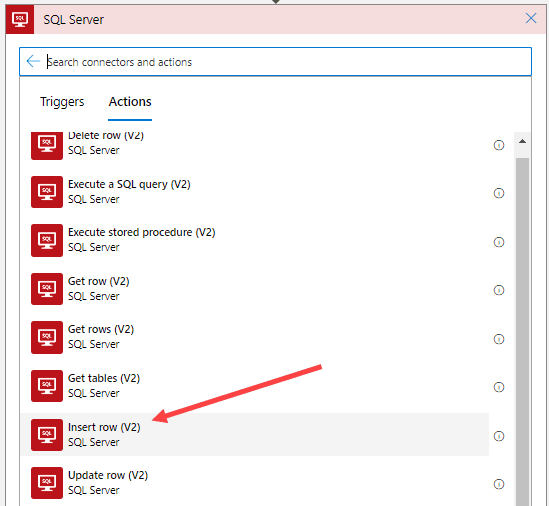Show info for Update row (V2)
The height and width of the screenshot is (506, 549).
click(499, 484)
